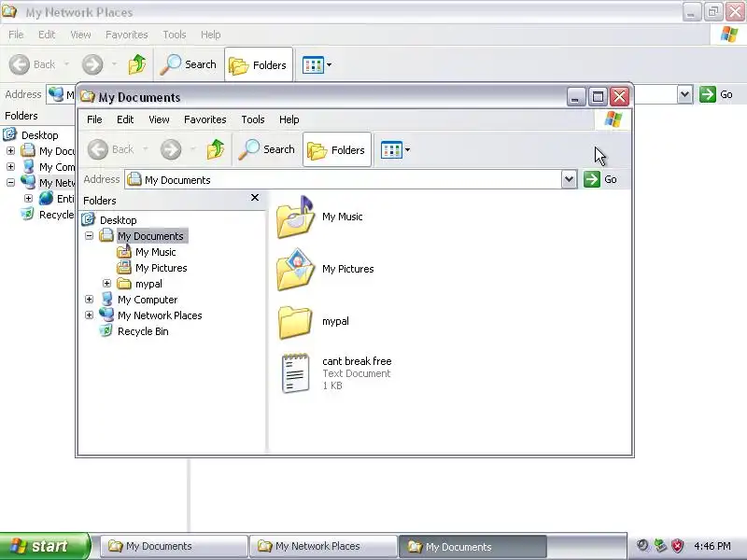Open Tools menu in My Documents window
Screen dimensions: 747x560
coord(252,119)
